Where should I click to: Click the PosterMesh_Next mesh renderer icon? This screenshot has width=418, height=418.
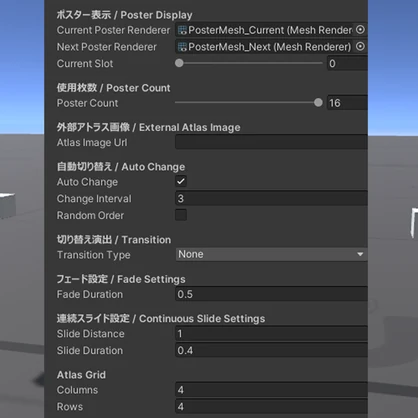(182, 47)
